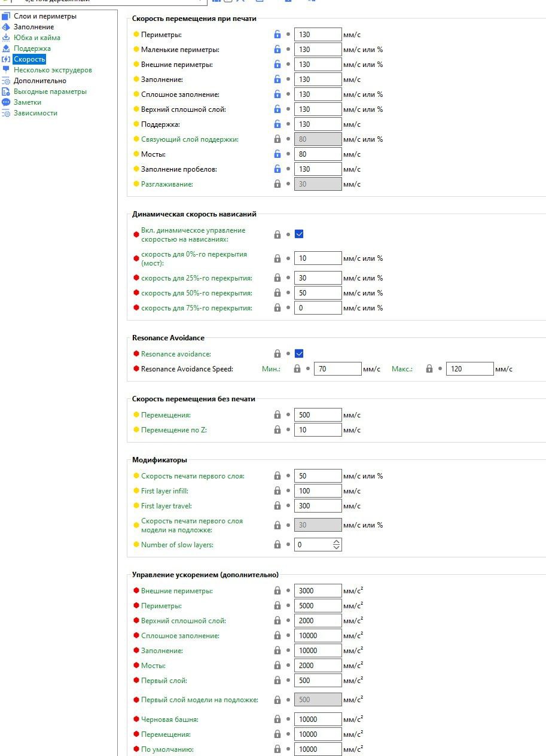This screenshot has width=546, height=756.
Task: Click the Заметки speech-bubble icon in the sidebar
Action: pyautogui.click(x=6, y=102)
